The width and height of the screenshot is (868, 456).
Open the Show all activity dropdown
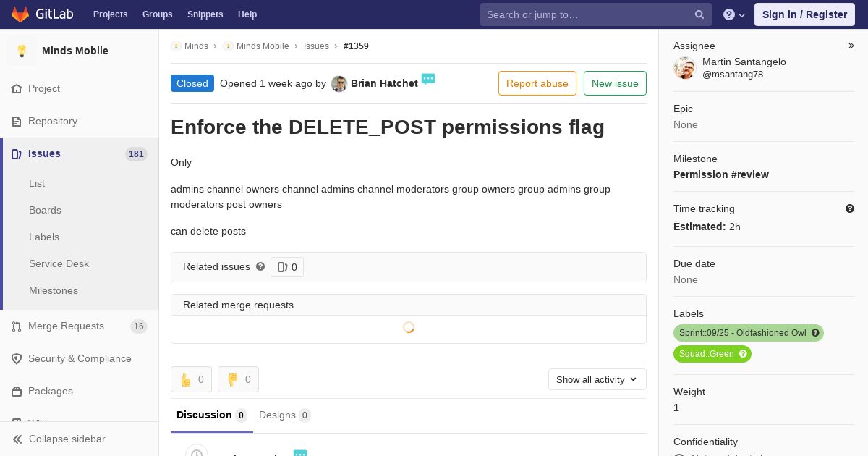click(597, 379)
